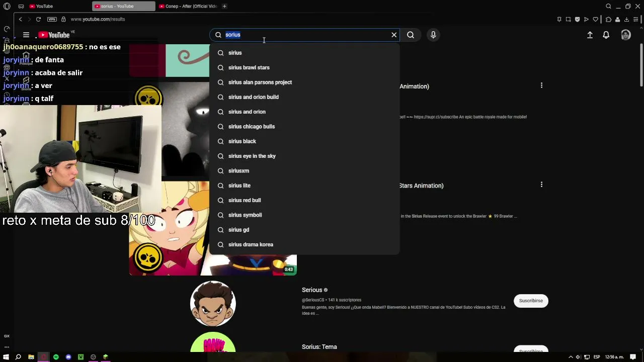Viewport: 644px width, 362px height.
Task: Open Serious channel avatar
Action: click(213, 304)
